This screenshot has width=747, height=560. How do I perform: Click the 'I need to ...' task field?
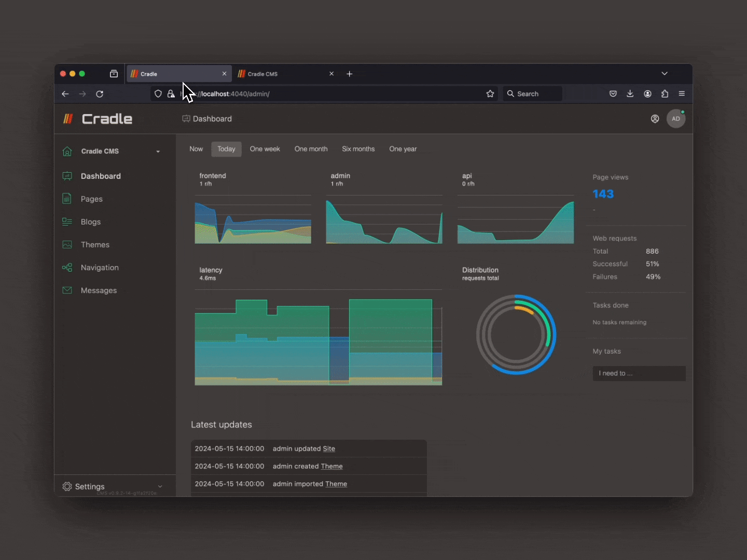coord(639,373)
